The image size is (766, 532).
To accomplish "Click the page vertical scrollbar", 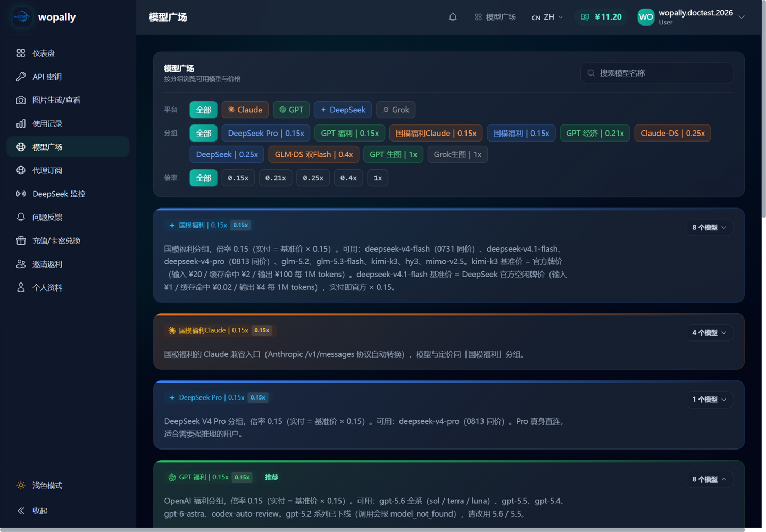I will [763, 109].
